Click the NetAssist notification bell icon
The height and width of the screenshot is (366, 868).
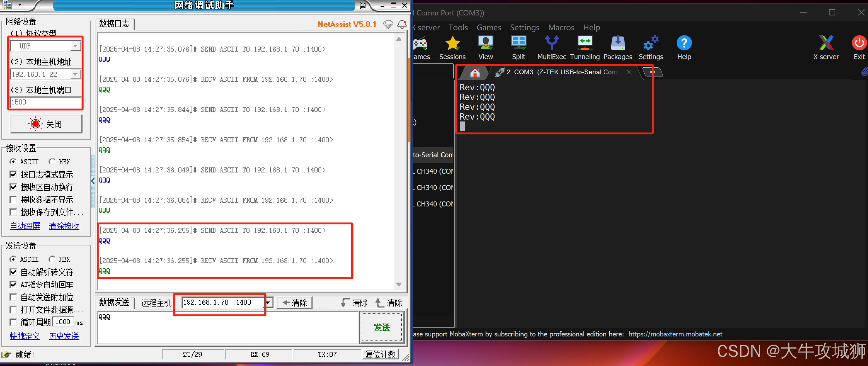click(402, 24)
